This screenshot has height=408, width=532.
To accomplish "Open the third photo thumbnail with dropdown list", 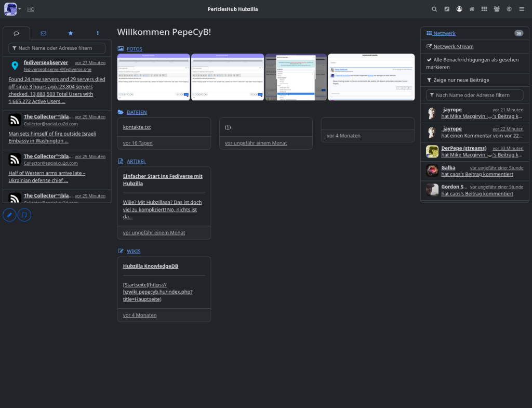I will (x=296, y=77).
